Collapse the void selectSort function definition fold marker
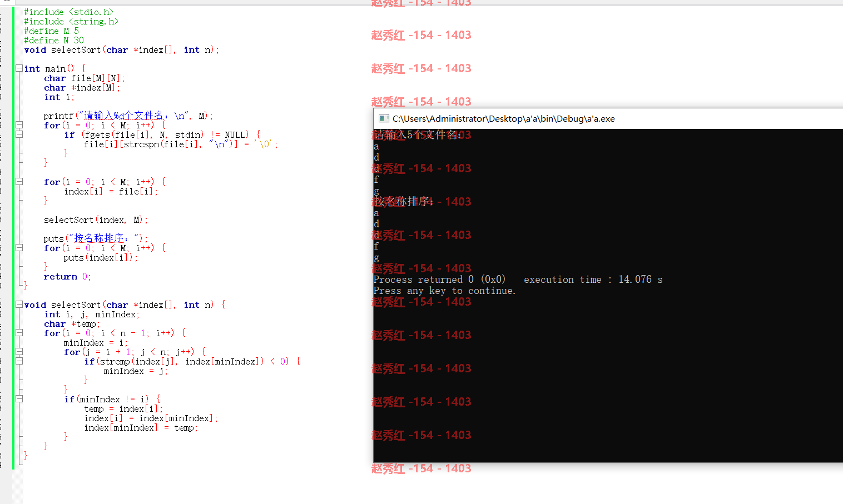The height and width of the screenshot is (504, 843). [19, 305]
